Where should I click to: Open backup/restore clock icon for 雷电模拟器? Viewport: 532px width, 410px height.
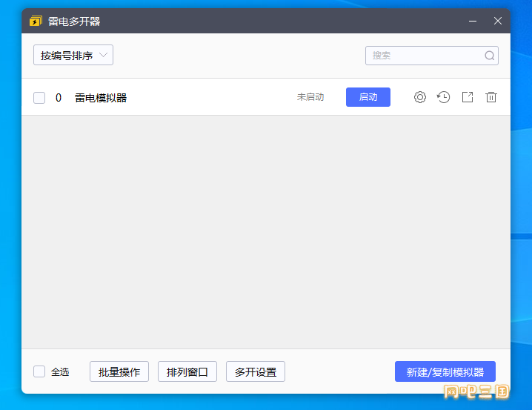(x=443, y=97)
